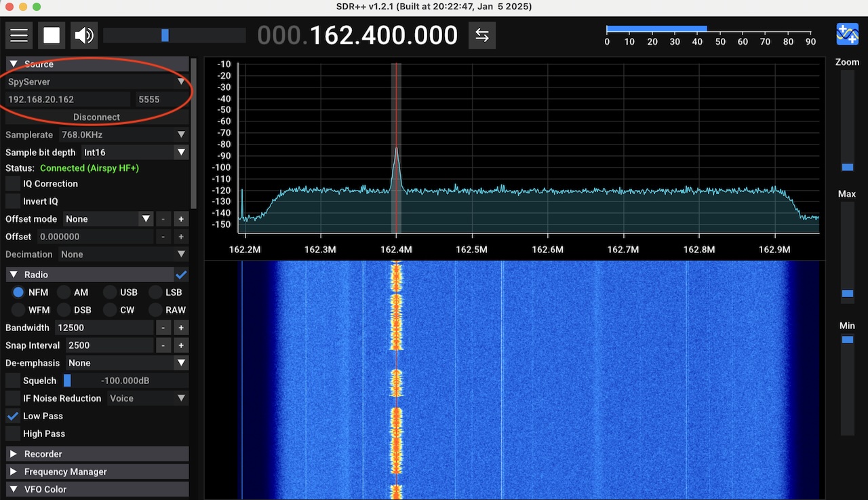Open the SpyServer source dropdown
Image resolution: width=868 pixels, height=500 pixels.
[x=95, y=81]
